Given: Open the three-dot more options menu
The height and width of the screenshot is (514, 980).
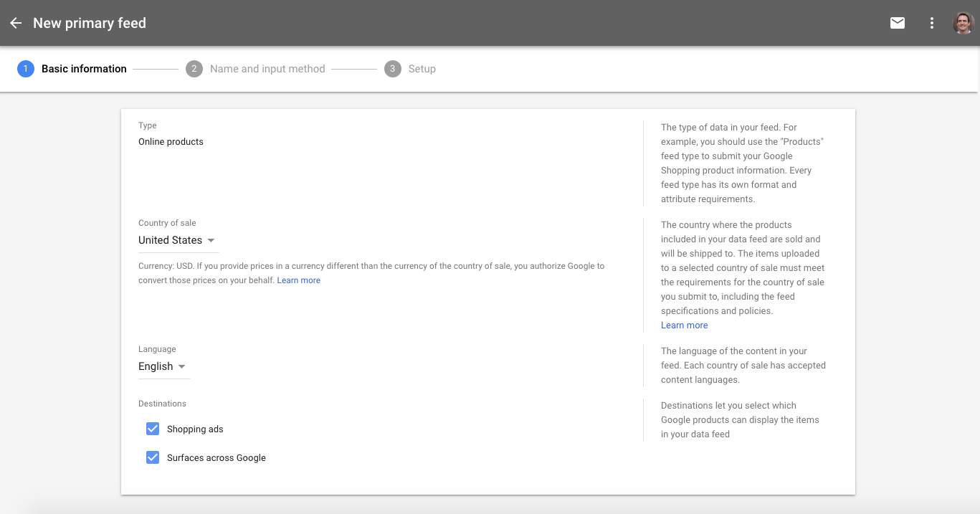Looking at the screenshot, I should (931, 23).
